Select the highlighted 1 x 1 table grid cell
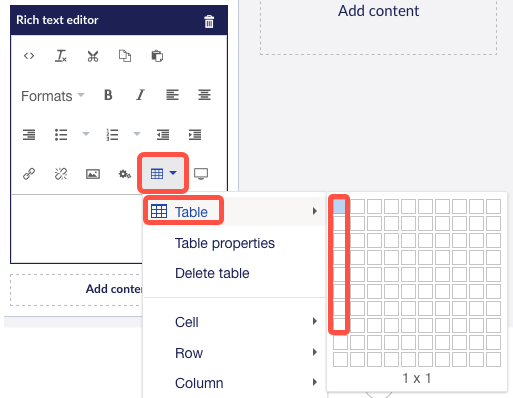513x398 pixels. click(339, 206)
